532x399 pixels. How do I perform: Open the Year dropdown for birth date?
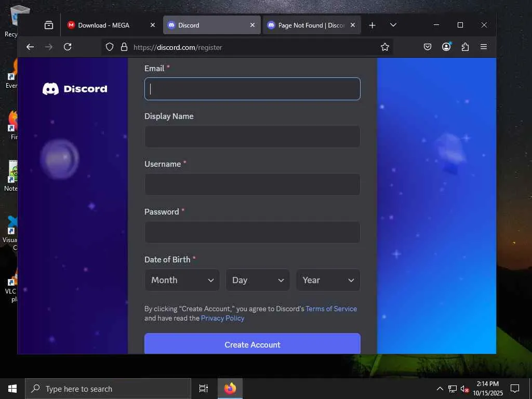click(x=328, y=280)
